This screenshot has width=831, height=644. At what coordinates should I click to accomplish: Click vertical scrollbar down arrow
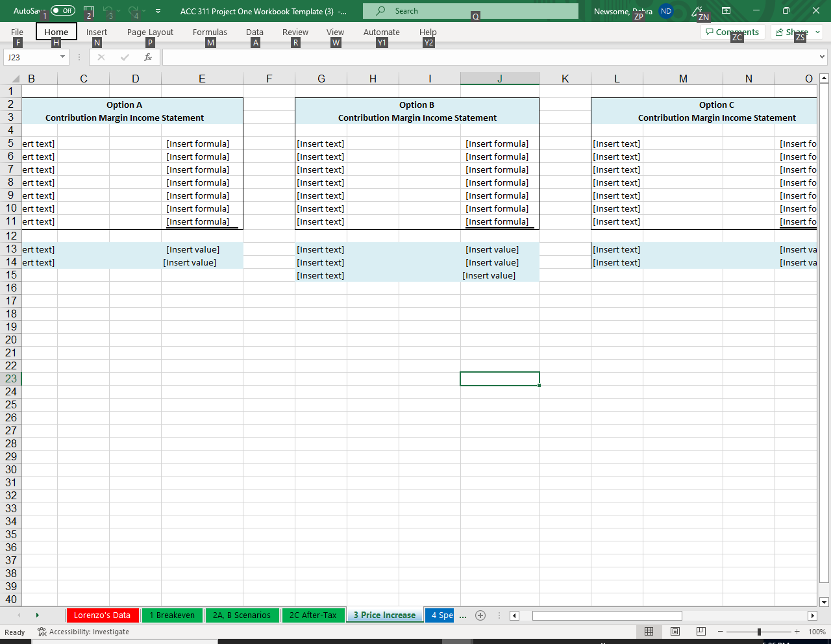(x=824, y=602)
